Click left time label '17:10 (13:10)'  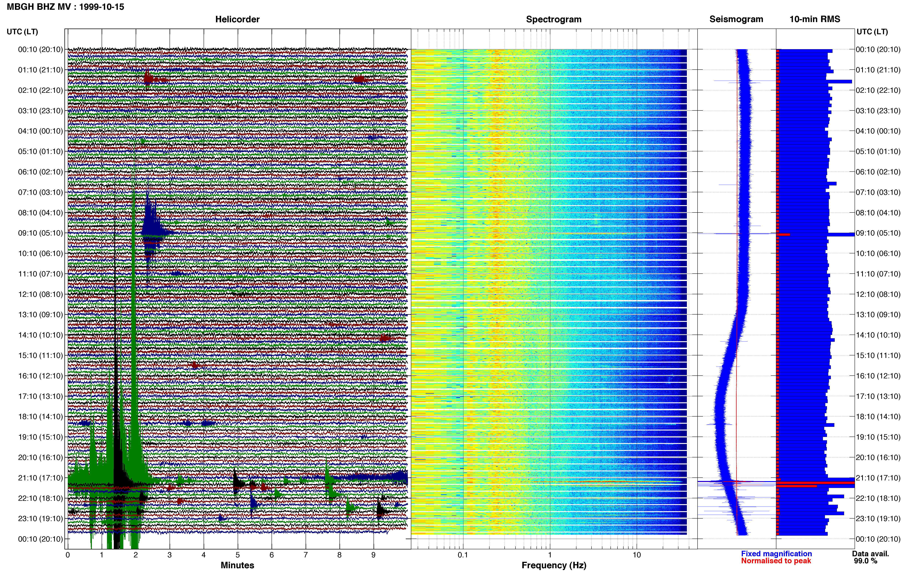[x=41, y=396]
